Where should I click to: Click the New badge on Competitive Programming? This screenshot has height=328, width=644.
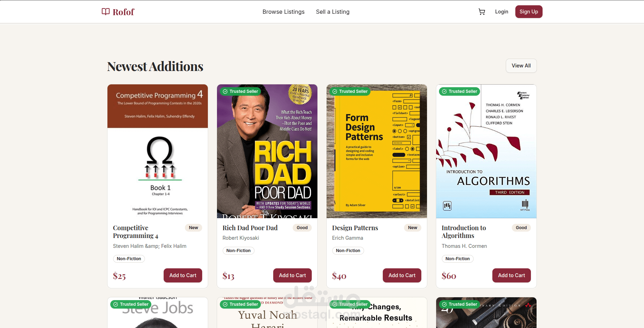(x=193, y=228)
